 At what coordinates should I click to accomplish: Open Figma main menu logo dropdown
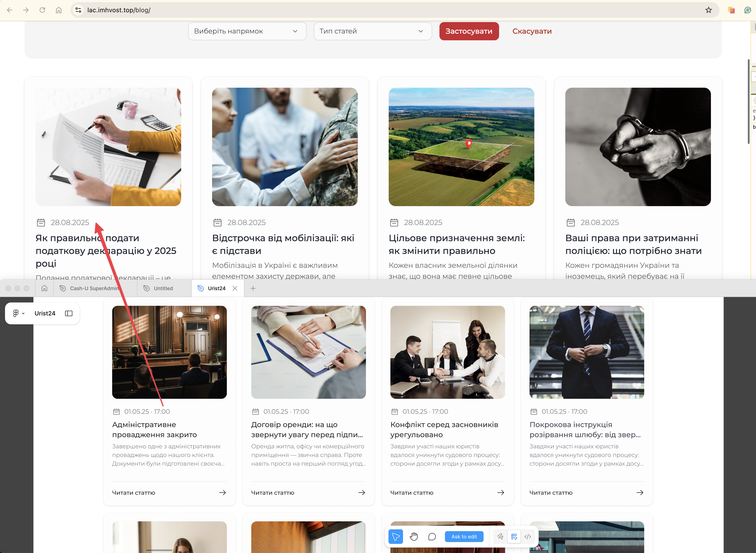coord(18,313)
